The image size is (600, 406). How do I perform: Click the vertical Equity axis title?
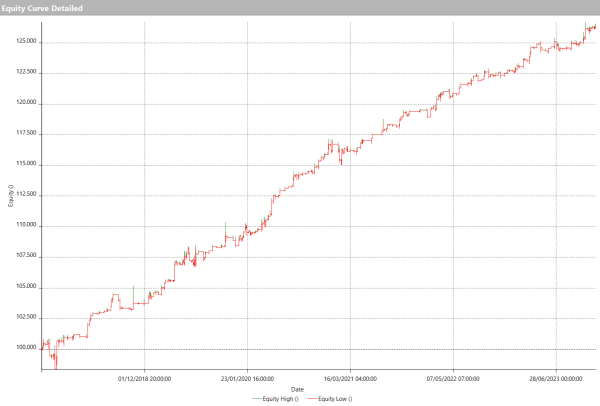[x=10, y=196]
